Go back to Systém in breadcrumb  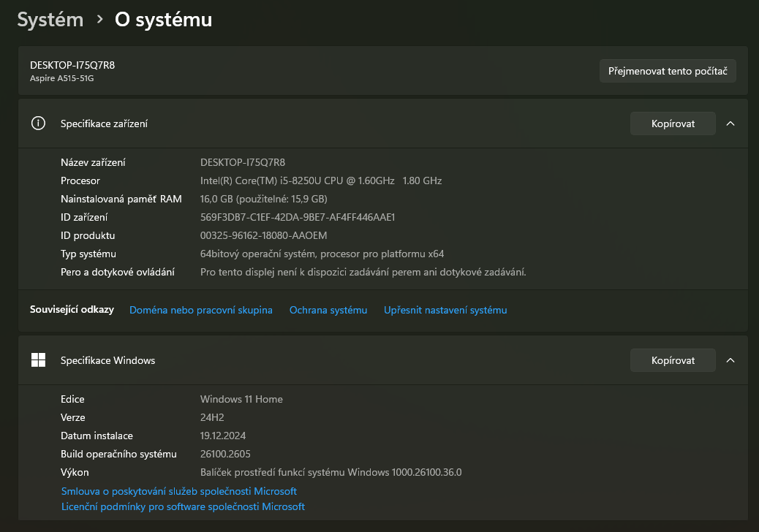[50, 20]
